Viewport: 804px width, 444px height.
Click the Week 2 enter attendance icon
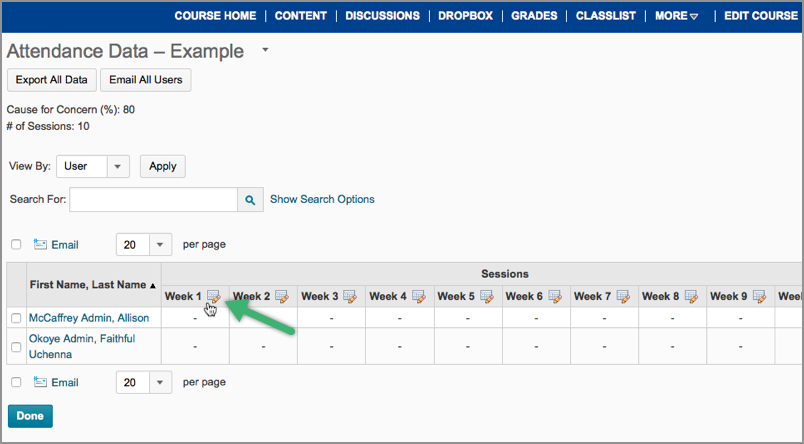click(282, 296)
